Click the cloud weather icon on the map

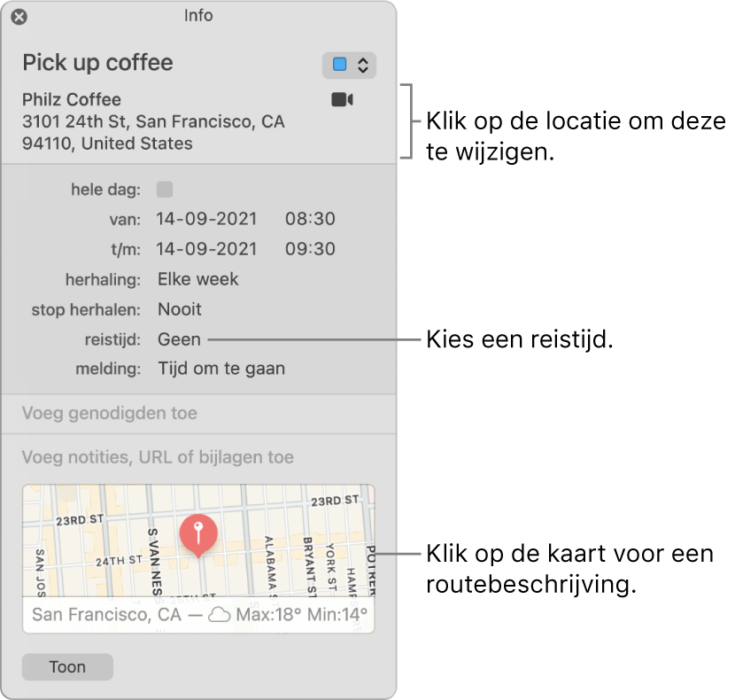tap(221, 614)
